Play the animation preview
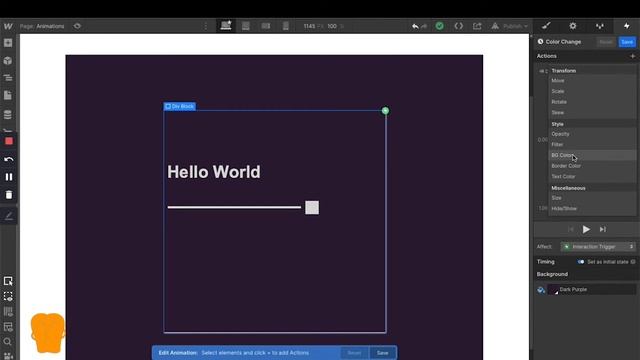Image resolution: width=640 pixels, height=360 pixels. [x=586, y=229]
